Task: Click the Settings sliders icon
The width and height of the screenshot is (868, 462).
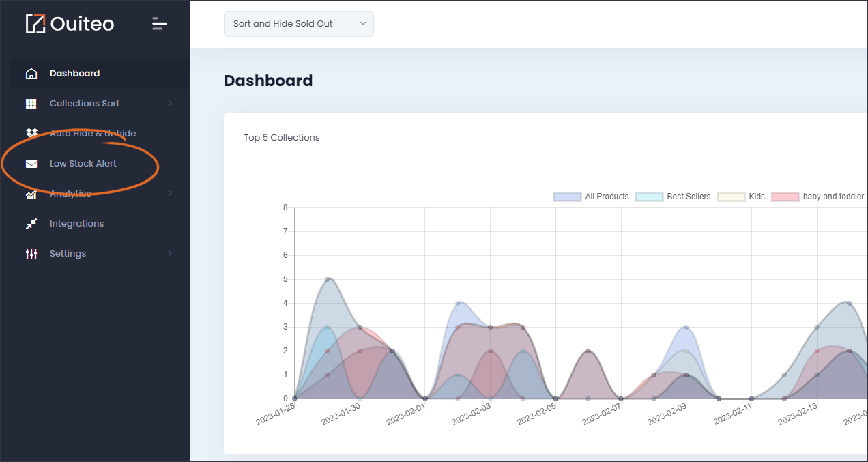Action: (x=31, y=254)
